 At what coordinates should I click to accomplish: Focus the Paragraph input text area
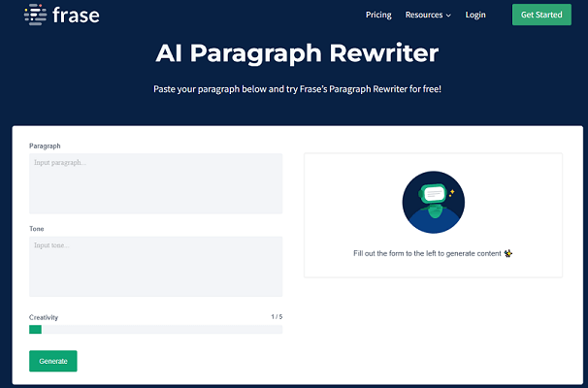tap(155, 183)
